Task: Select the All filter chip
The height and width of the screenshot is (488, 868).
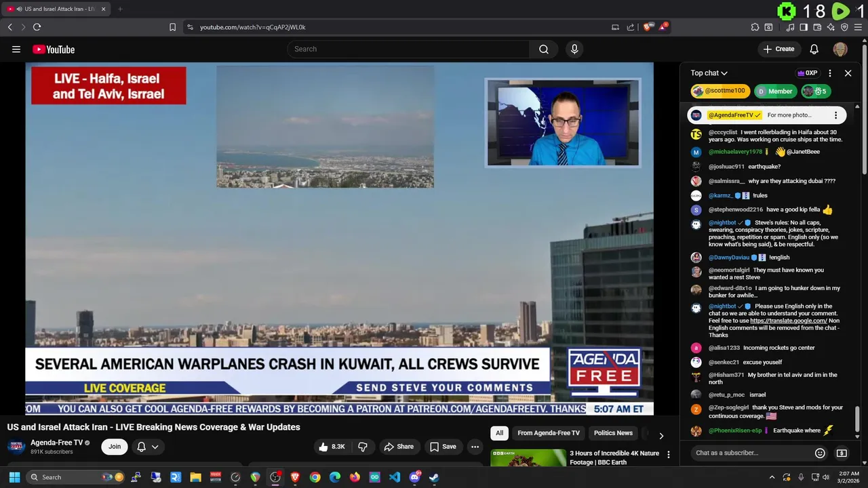Action: coord(499,433)
